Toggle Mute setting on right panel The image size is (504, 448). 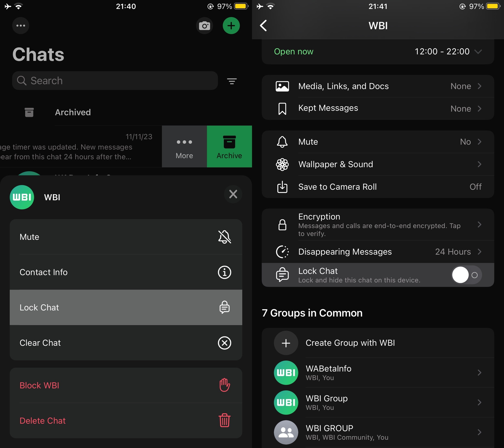(378, 141)
